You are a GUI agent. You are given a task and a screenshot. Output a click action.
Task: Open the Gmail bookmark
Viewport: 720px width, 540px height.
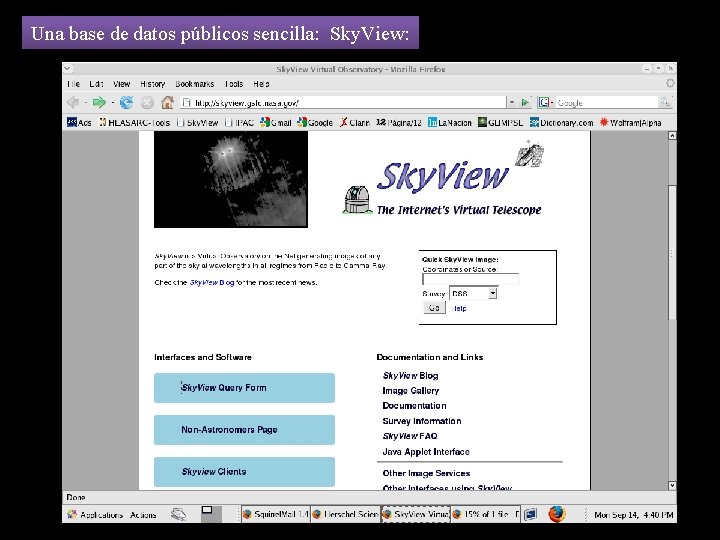point(276,123)
